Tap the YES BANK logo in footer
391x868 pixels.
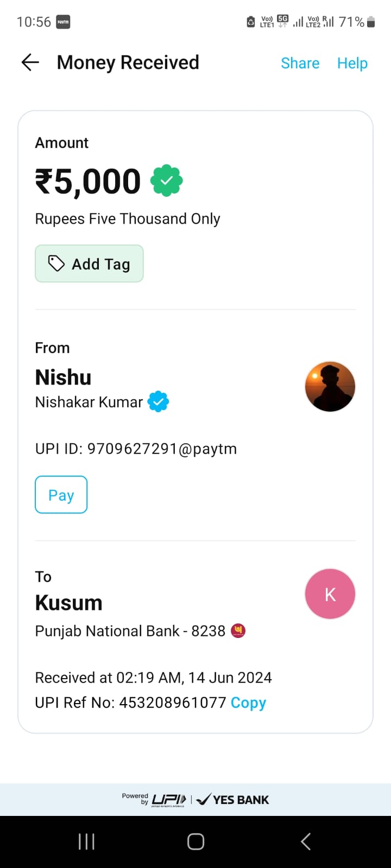(x=232, y=800)
